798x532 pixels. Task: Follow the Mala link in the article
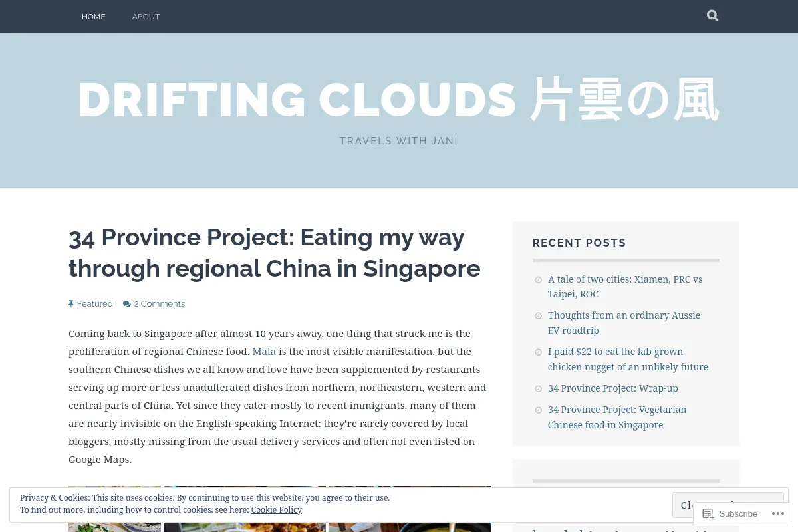(264, 352)
